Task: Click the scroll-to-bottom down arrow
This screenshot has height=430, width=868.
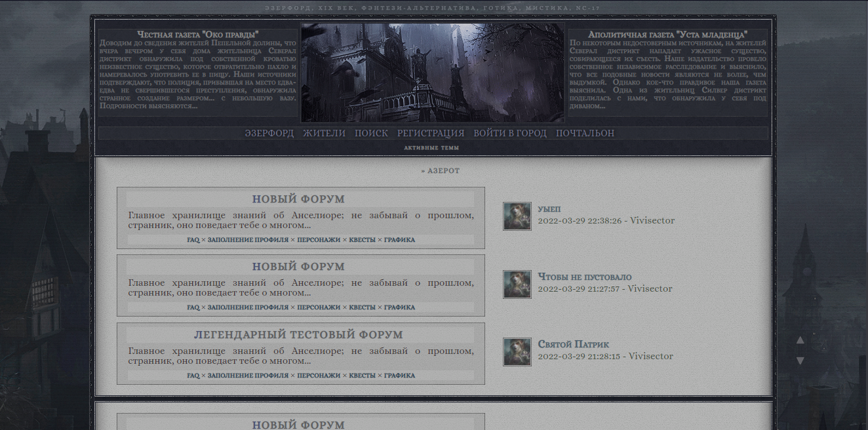Action: (x=800, y=361)
